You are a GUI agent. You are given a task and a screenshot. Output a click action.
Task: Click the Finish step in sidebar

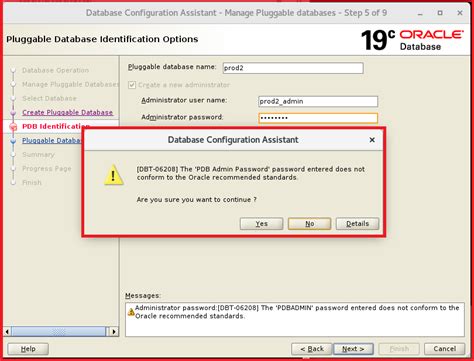click(32, 182)
